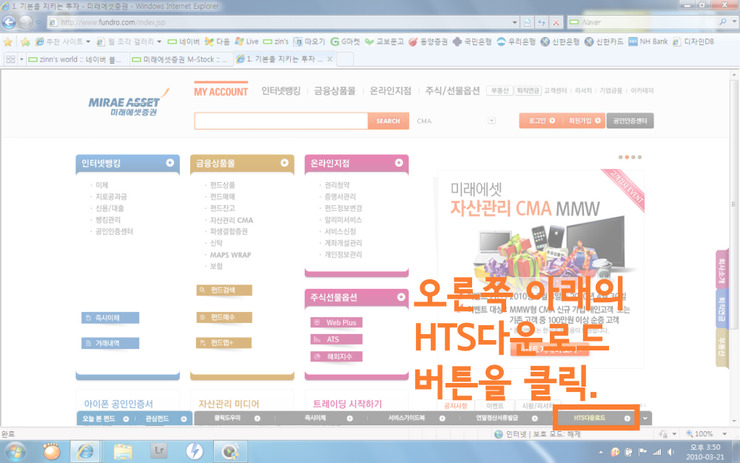The image size is (740, 463).
Task: Click the 회원가입 sign-up button
Action: pos(584,121)
